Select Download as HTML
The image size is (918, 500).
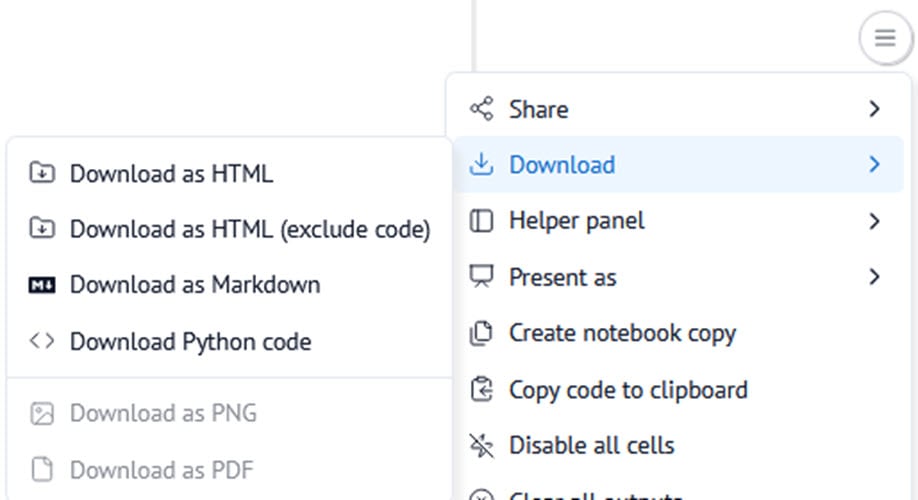[x=171, y=174]
